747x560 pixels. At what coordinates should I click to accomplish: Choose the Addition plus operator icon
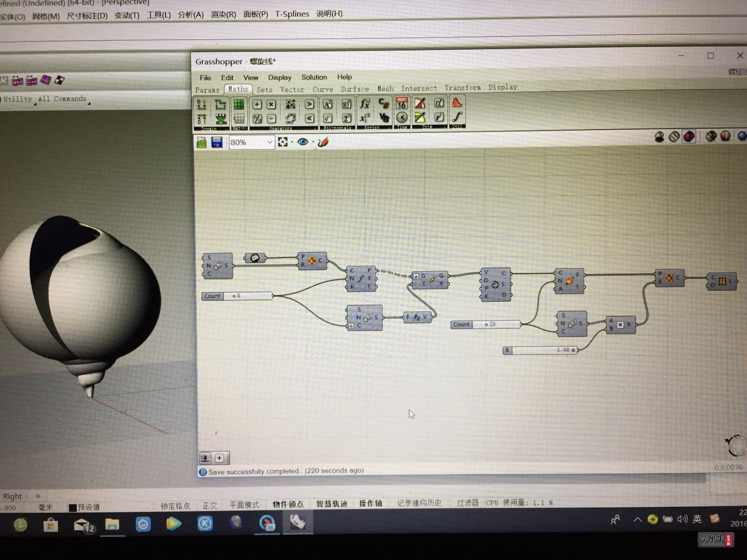click(257, 105)
